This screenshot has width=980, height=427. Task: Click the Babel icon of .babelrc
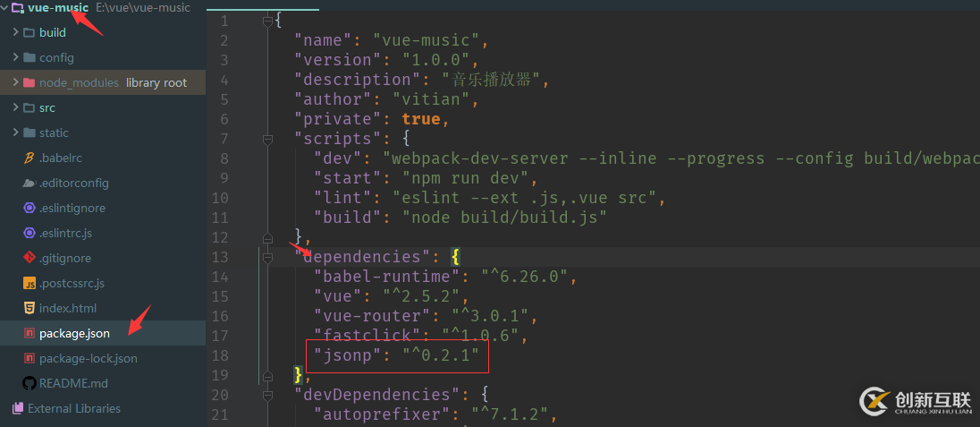coord(29,158)
